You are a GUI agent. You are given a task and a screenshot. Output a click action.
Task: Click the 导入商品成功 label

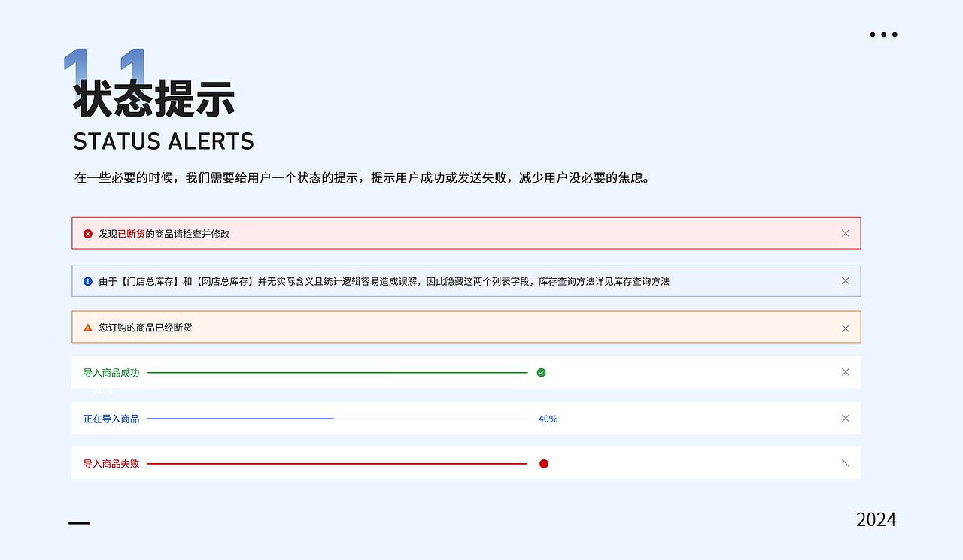pos(111,373)
